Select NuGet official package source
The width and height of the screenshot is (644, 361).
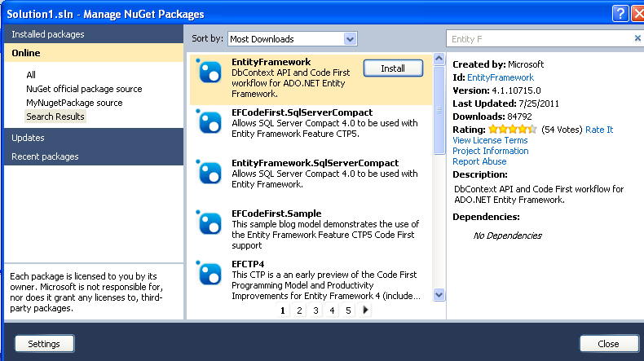(84, 89)
